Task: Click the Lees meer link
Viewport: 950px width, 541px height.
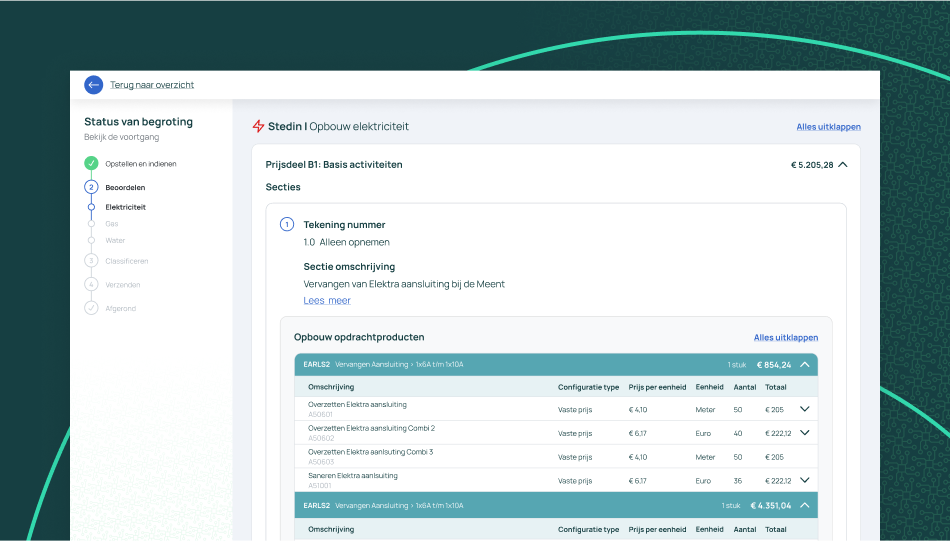Action: (x=327, y=300)
